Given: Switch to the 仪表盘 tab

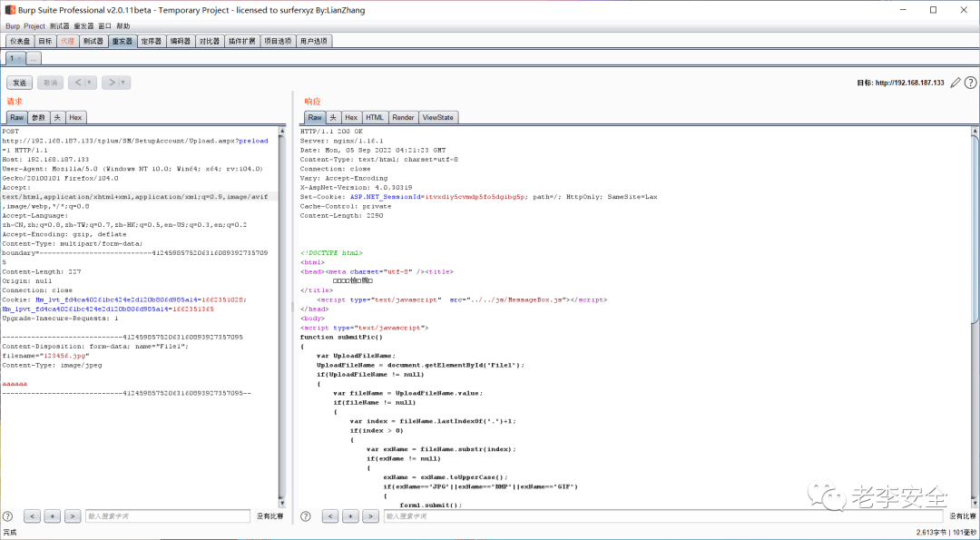Looking at the screenshot, I should point(19,41).
